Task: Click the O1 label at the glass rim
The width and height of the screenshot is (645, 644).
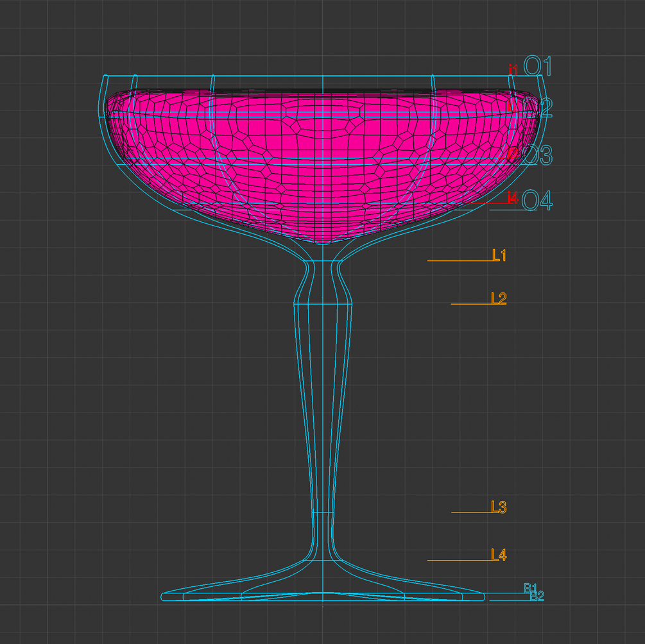Action: pyautogui.click(x=538, y=66)
